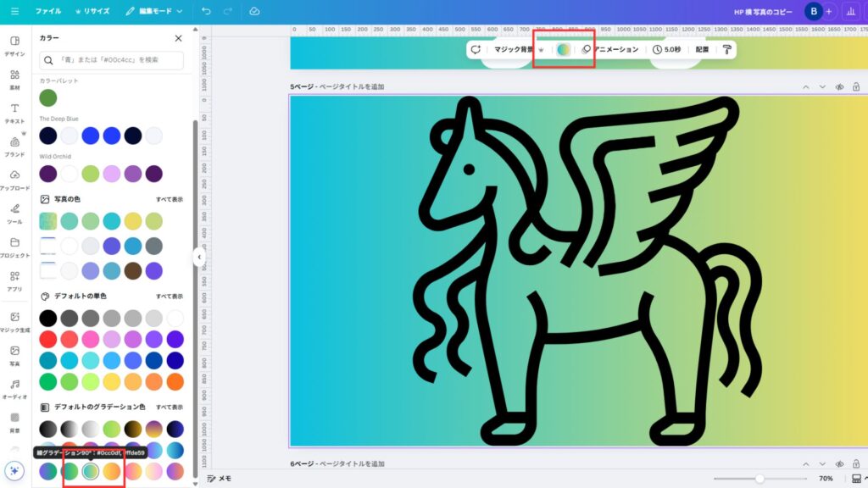Click the cloud save status icon
Viewport: 868px width, 488px height.
(x=255, y=12)
